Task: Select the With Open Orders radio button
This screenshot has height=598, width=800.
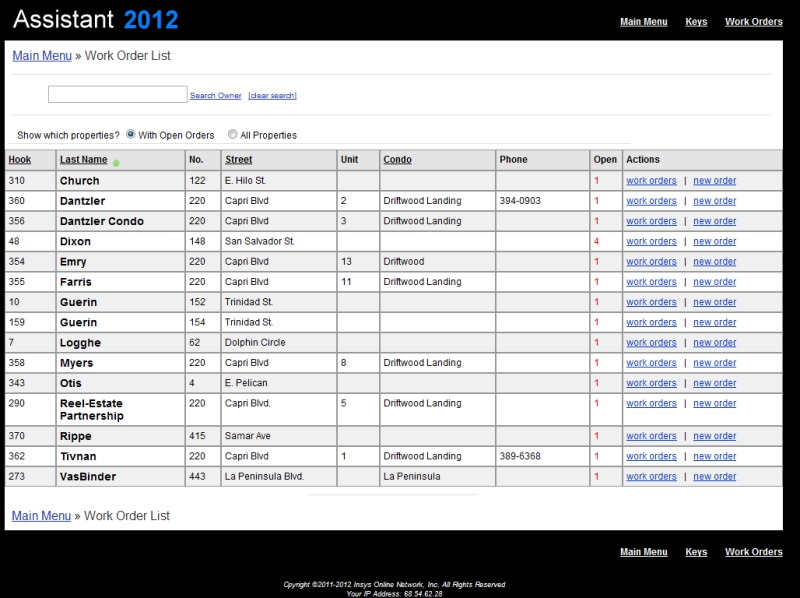Action: pos(131,134)
